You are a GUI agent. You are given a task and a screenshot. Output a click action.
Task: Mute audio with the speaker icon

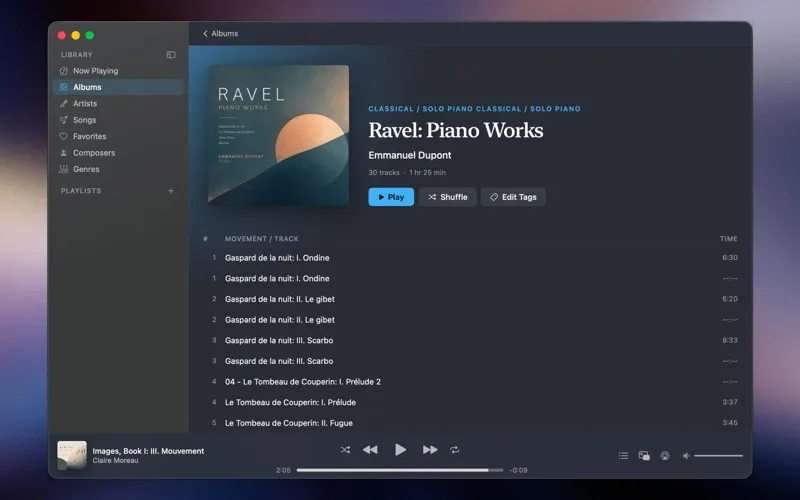686,456
